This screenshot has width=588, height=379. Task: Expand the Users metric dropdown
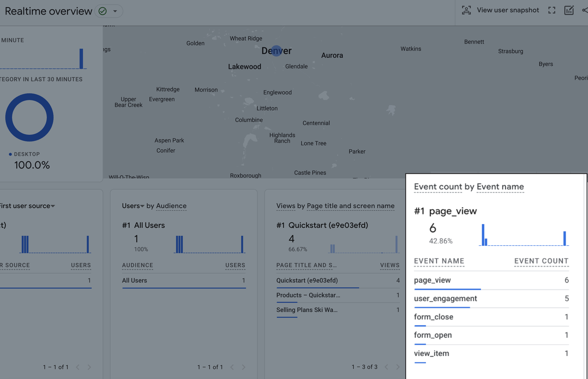pos(142,206)
